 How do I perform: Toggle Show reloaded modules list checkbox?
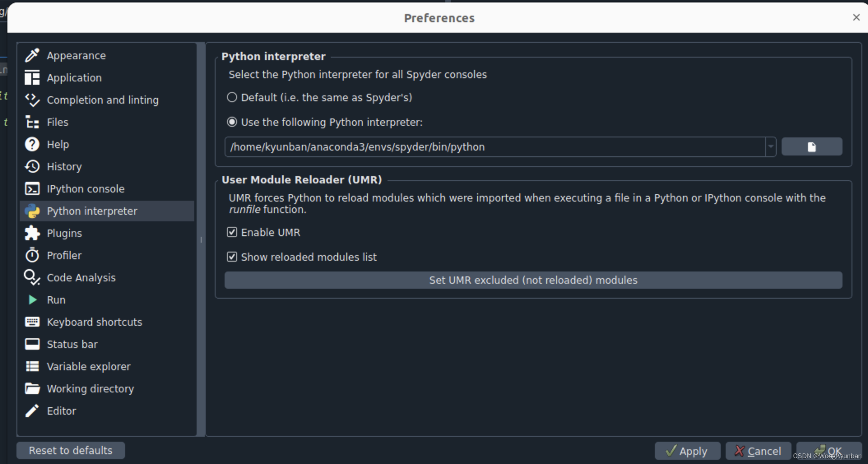(232, 257)
